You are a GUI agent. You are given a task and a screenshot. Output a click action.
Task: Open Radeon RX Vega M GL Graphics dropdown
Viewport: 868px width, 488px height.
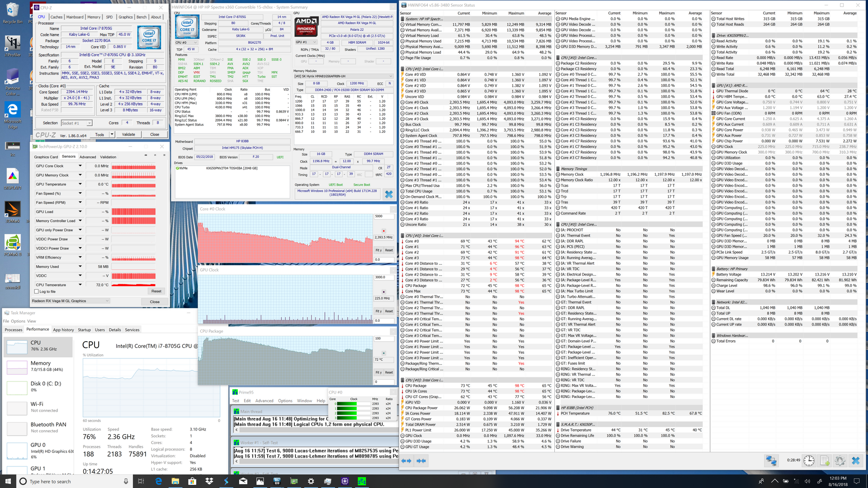coord(71,301)
